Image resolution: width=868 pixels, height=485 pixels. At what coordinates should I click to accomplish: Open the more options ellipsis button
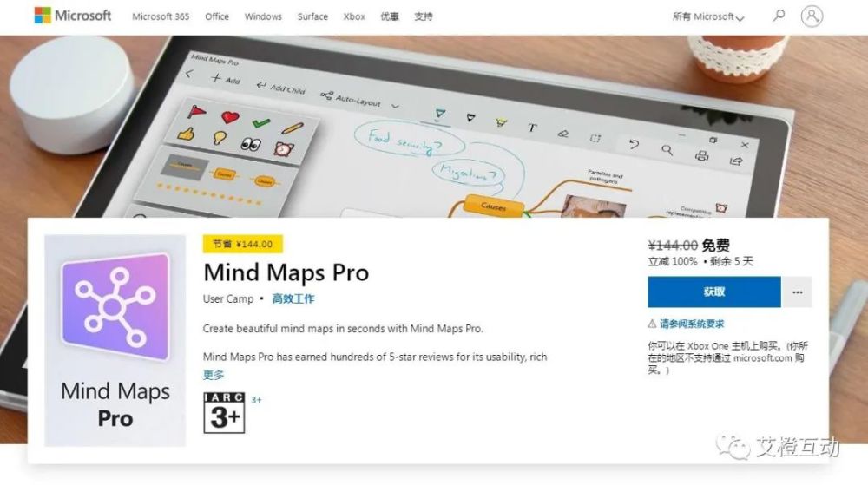click(797, 292)
